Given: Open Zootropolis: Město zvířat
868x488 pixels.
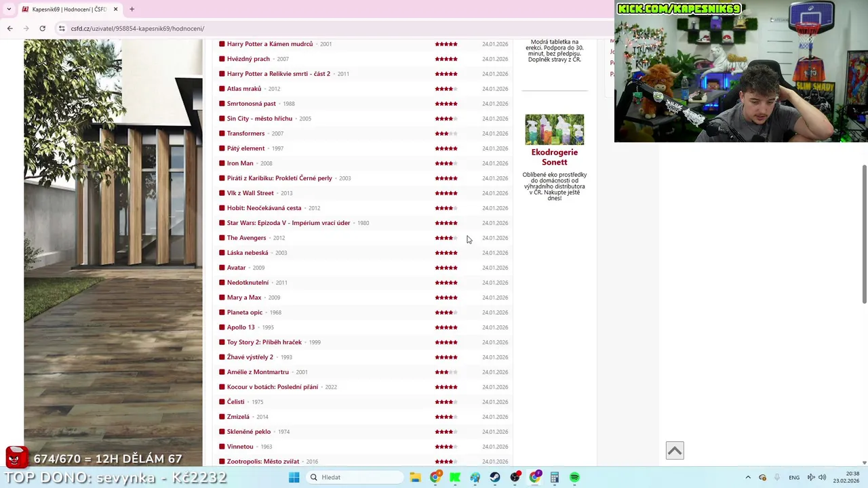Looking at the screenshot, I should click(x=263, y=462).
